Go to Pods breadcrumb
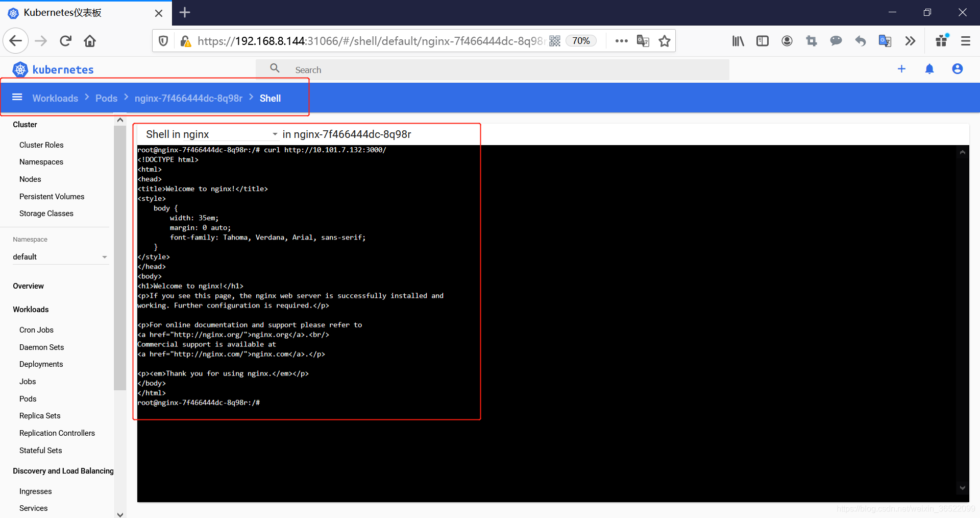 click(106, 98)
